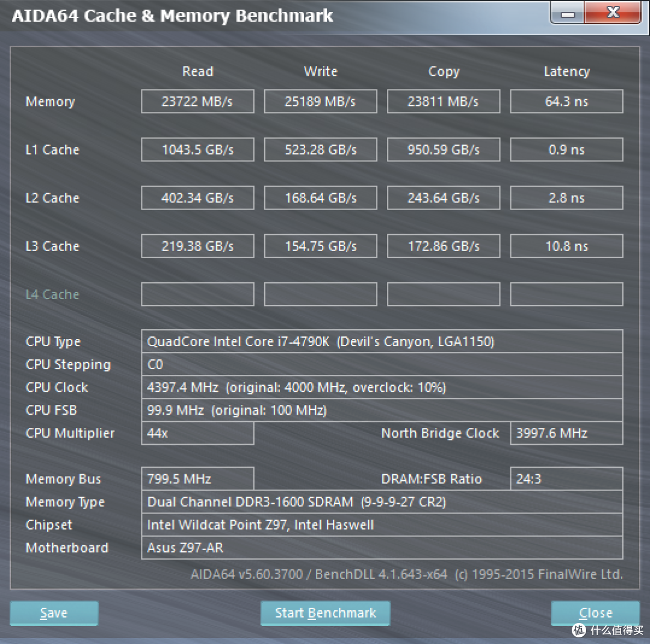Minimize the AIDA64 benchmark window
The width and height of the screenshot is (650, 644).
tap(568, 13)
